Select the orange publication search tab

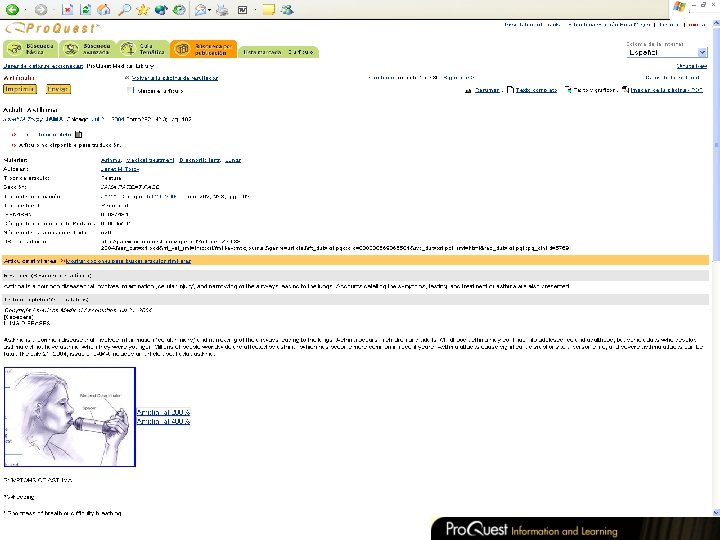203,49
